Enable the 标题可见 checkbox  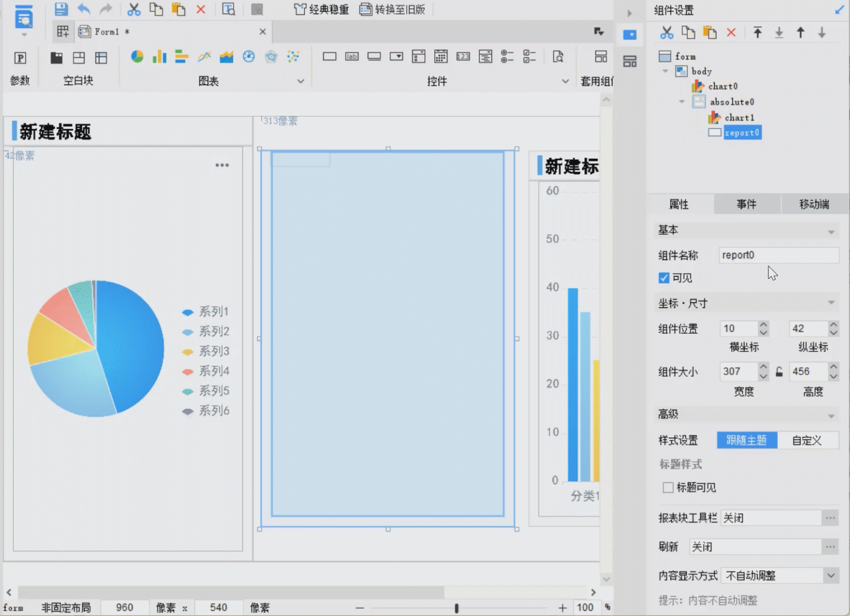[x=668, y=487]
